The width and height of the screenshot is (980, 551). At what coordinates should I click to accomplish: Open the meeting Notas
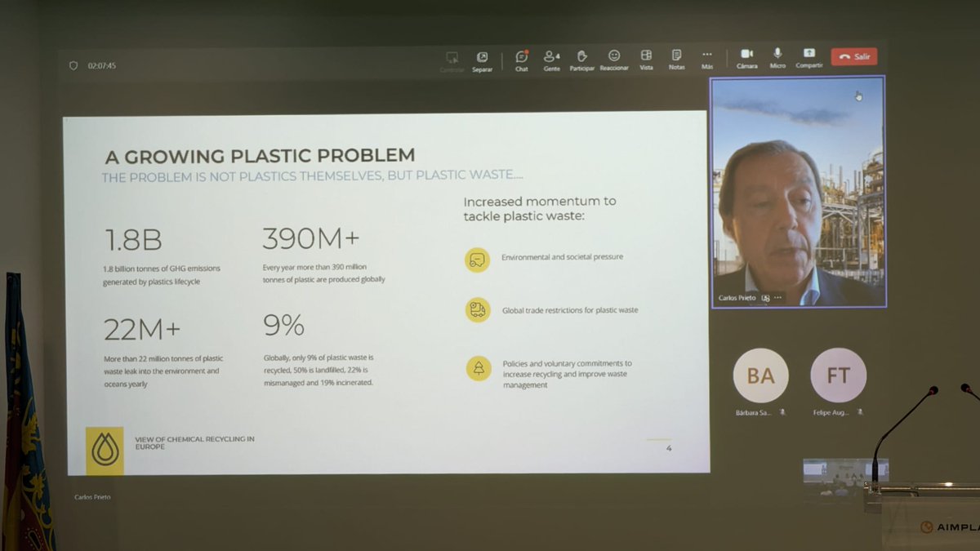click(676, 60)
